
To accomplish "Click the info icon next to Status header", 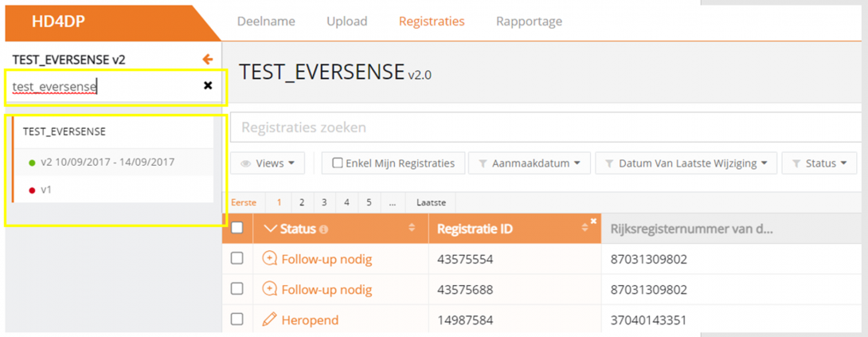I will point(323,229).
